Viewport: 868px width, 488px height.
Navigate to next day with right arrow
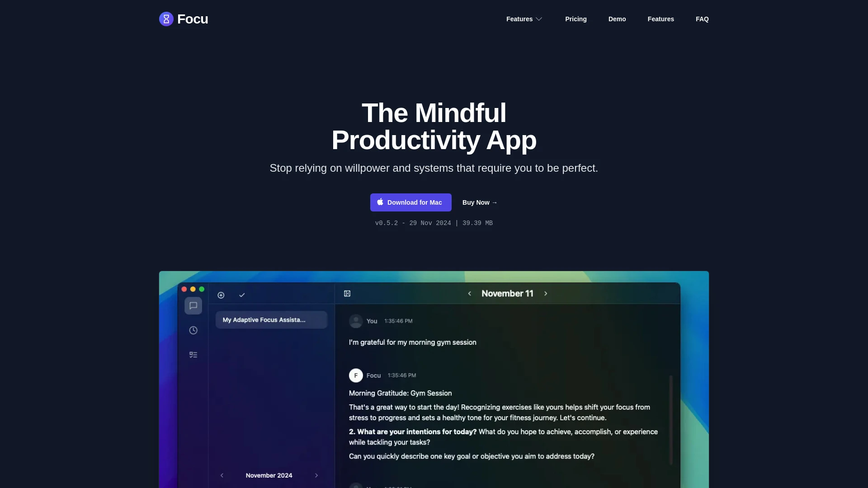coord(546,293)
